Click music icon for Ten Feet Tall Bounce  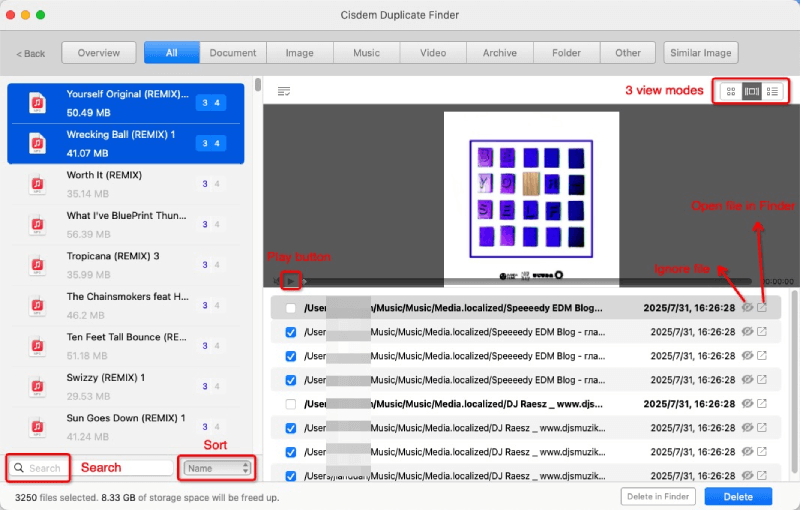point(37,346)
